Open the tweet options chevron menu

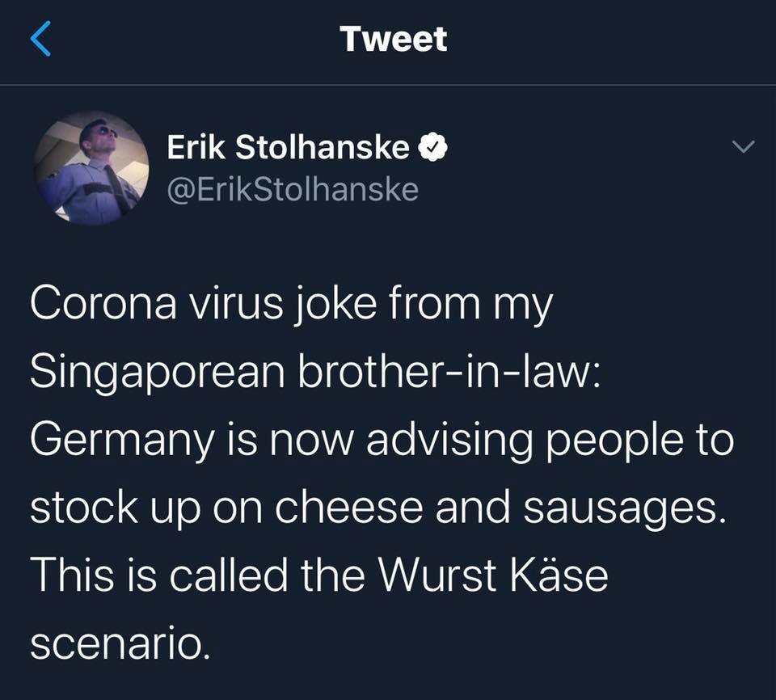click(x=744, y=146)
